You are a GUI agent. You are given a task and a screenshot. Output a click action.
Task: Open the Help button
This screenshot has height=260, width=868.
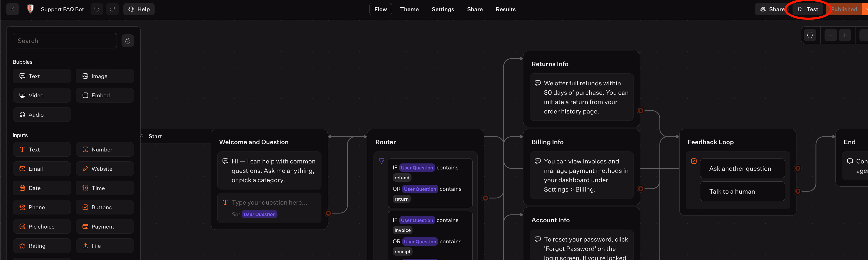[139, 9]
